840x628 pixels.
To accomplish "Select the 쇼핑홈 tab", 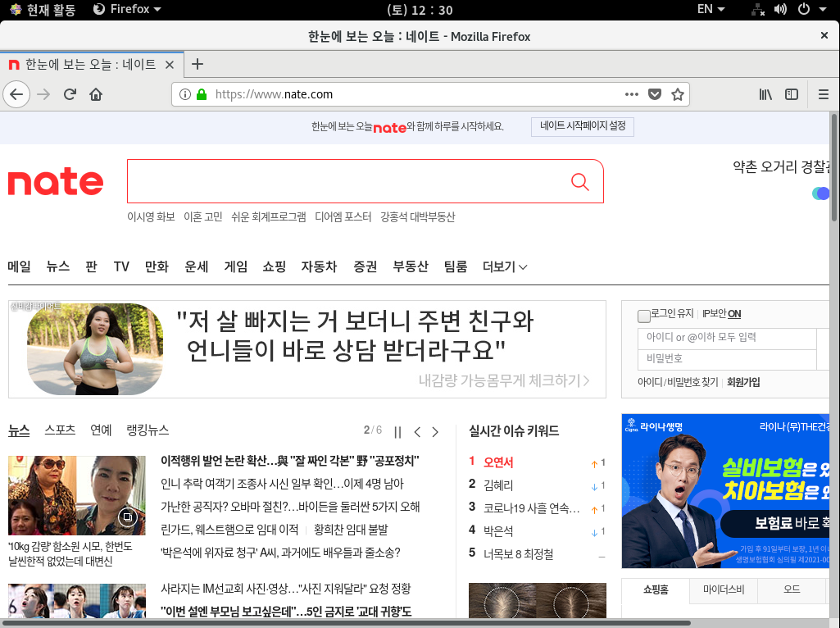I will click(656, 590).
